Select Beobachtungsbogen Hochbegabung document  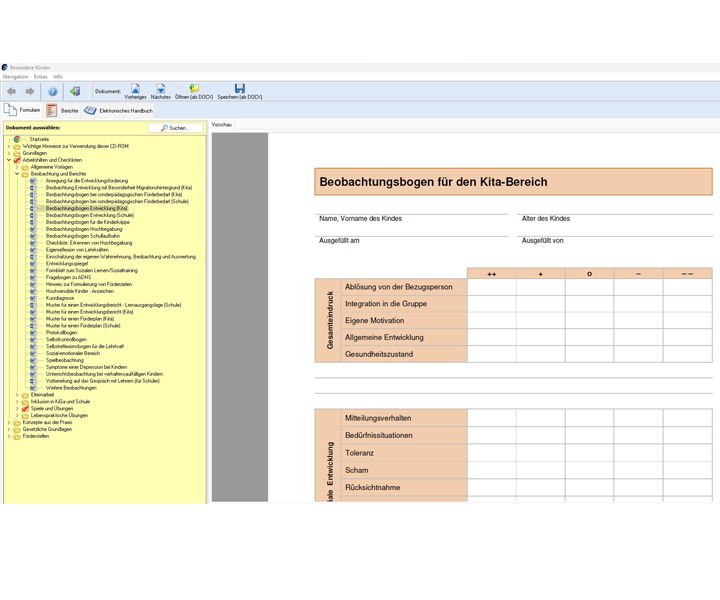click(84, 229)
